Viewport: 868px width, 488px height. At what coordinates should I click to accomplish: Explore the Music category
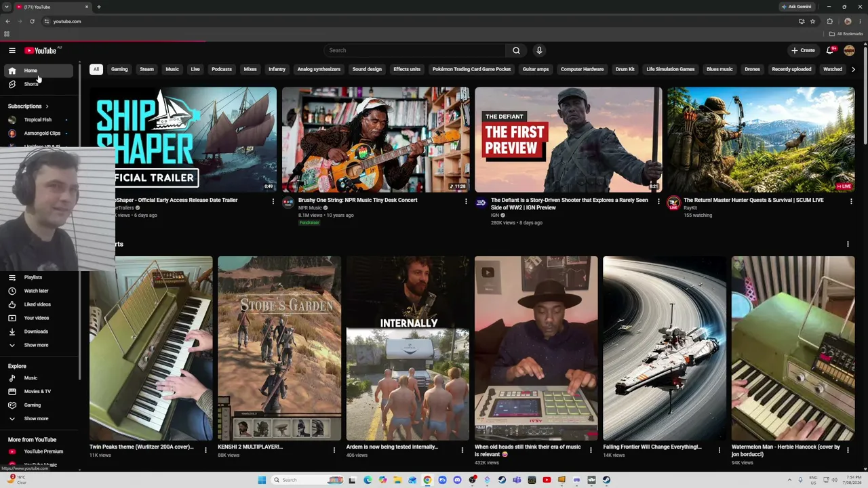tap(37, 378)
